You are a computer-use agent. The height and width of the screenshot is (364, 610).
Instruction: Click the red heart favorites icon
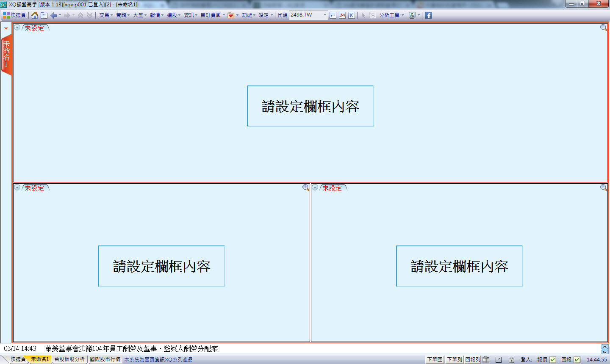[x=230, y=15]
